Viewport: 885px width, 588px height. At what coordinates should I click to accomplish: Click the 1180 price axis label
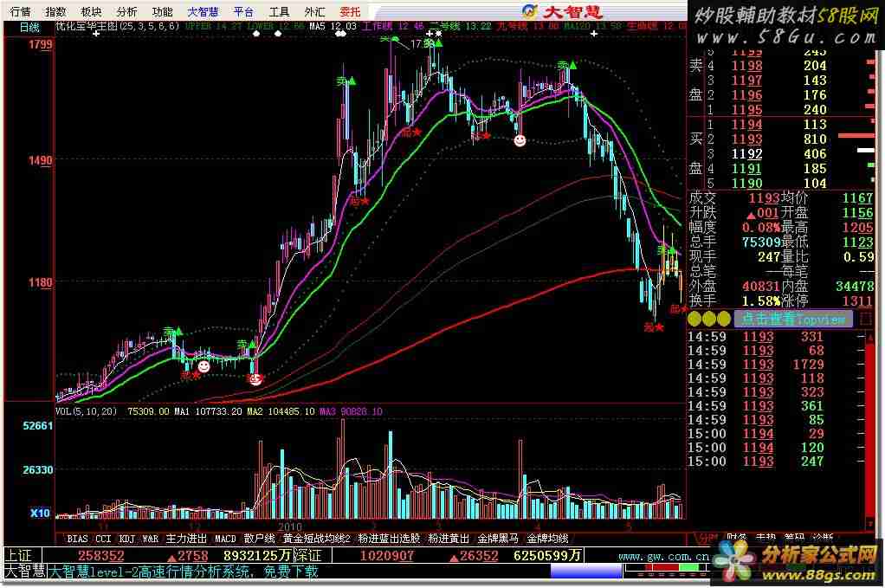(41, 281)
